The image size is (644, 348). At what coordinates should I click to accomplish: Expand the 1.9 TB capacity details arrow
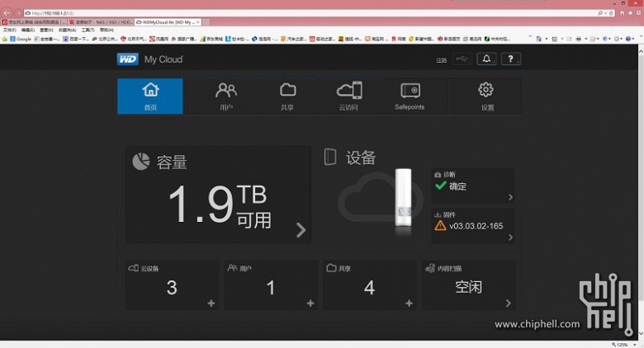tap(301, 230)
